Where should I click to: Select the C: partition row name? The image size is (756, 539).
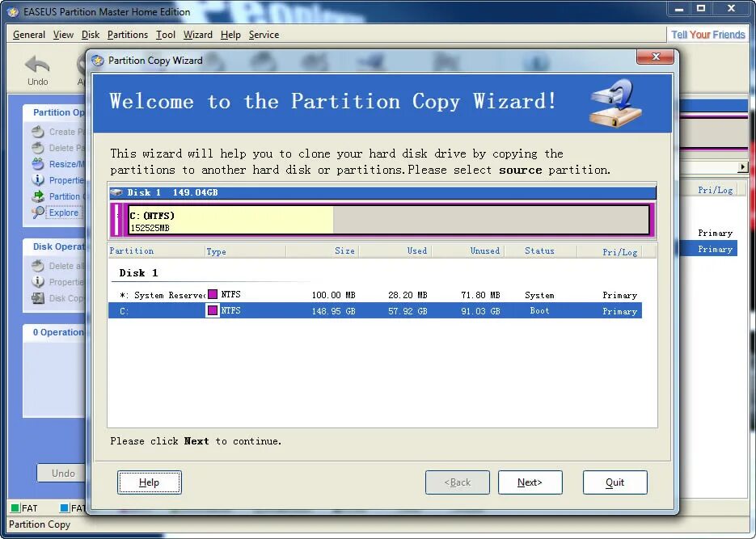[124, 311]
